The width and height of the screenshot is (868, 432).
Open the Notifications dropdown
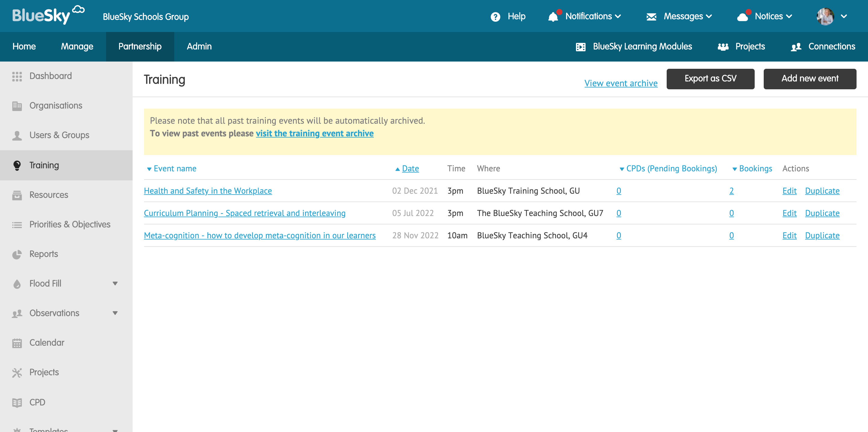pyautogui.click(x=593, y=16)
